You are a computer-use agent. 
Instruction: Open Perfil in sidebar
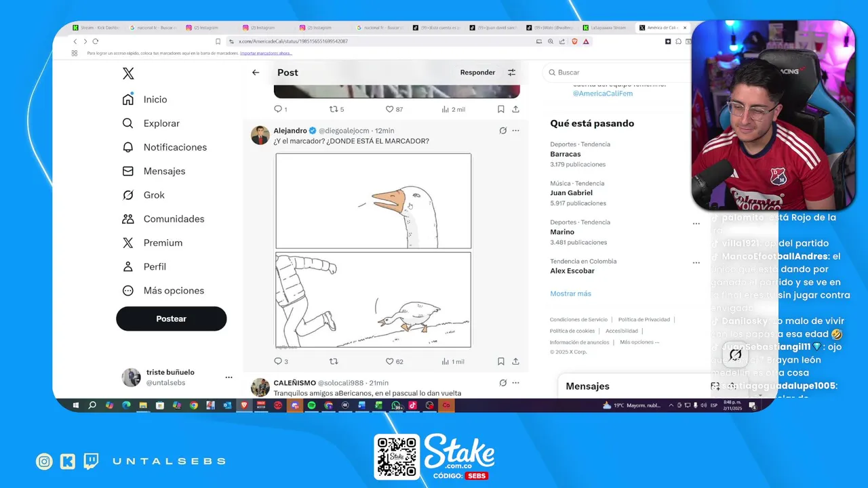coord(144,267)
